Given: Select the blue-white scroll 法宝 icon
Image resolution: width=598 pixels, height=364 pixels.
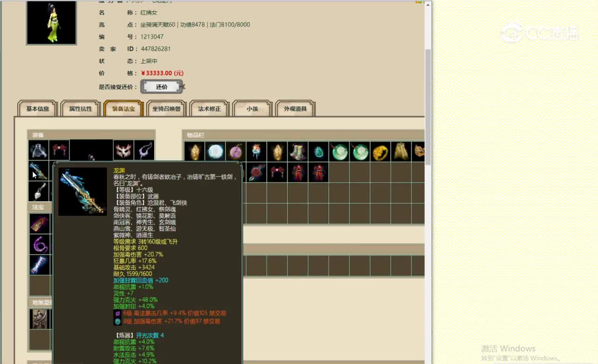Looking at the screenshot, I should (x=40, y=265).
